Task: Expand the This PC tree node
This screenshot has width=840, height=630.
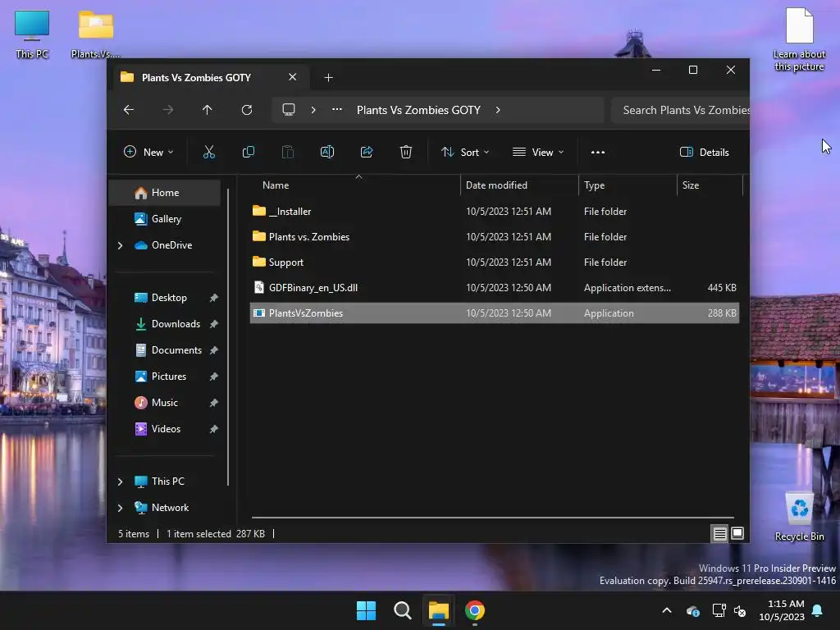Action: tap(120, 482)
